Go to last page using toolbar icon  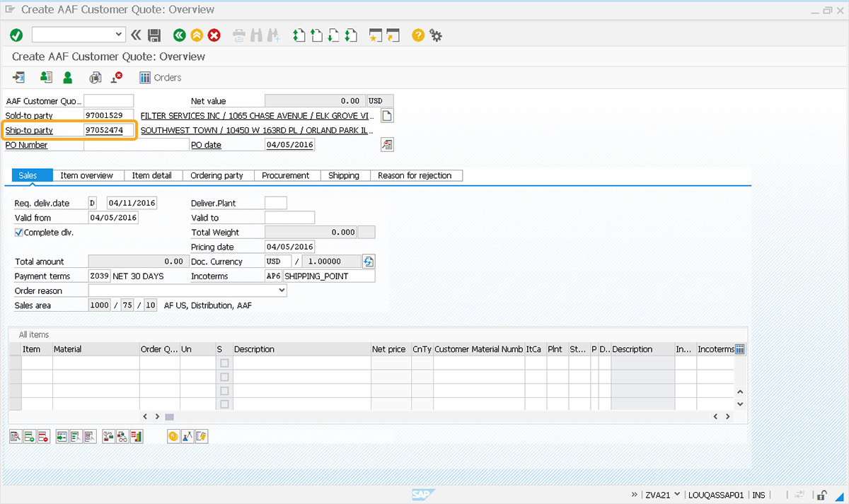pyautogui.click(x=350, y=35)
